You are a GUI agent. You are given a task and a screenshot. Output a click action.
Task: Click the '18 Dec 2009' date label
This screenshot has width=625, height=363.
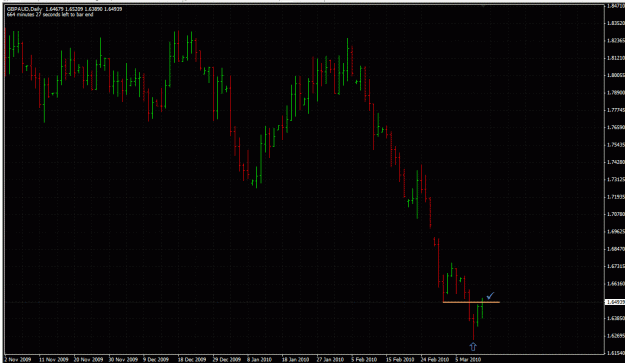pyautogui.click(x=192, y=359)
